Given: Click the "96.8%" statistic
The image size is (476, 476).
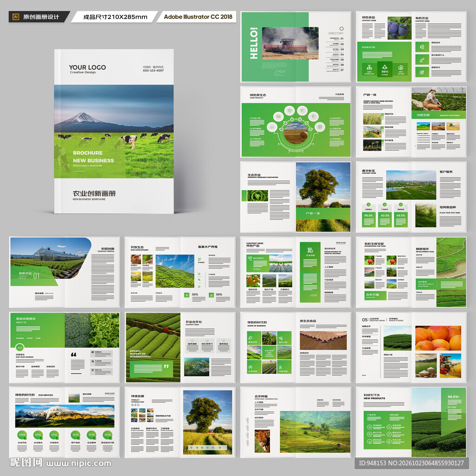Looking at the screenshot, I should pyautogui.click(x=368, y=216).
